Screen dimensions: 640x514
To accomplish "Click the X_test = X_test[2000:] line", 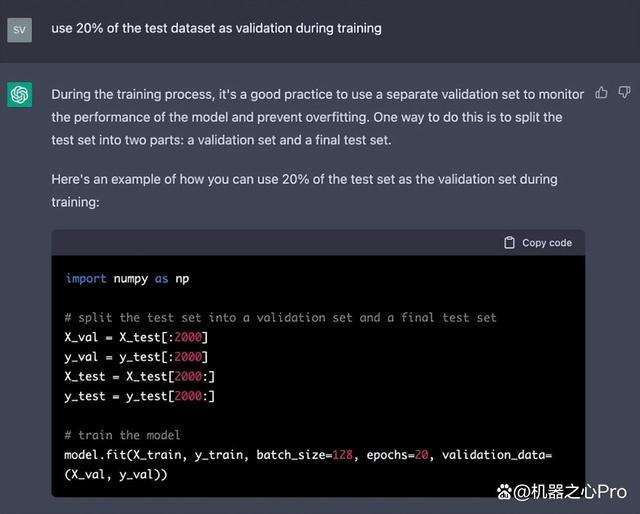I will pyautogui.click(x=140, y=376).
